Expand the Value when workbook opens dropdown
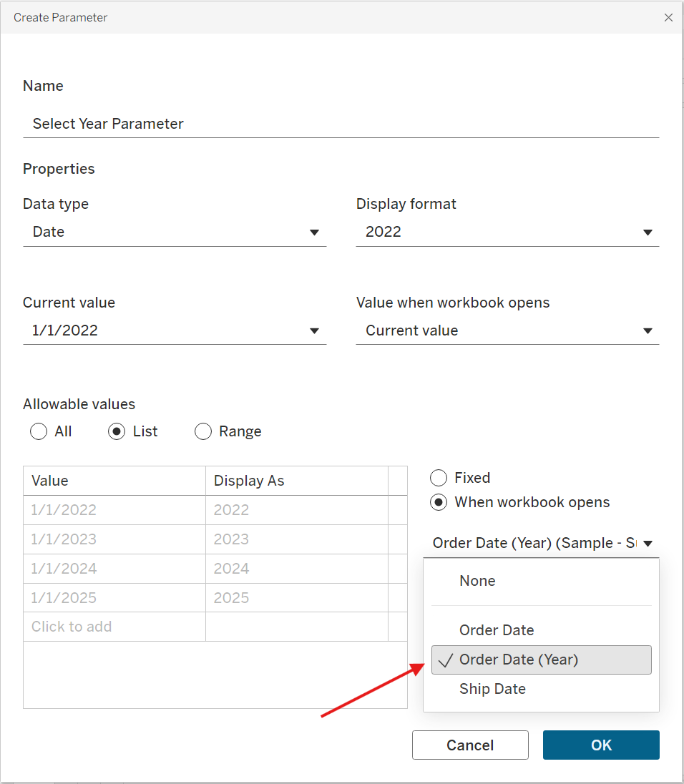 pyautogui.click(x=507, y=330)
